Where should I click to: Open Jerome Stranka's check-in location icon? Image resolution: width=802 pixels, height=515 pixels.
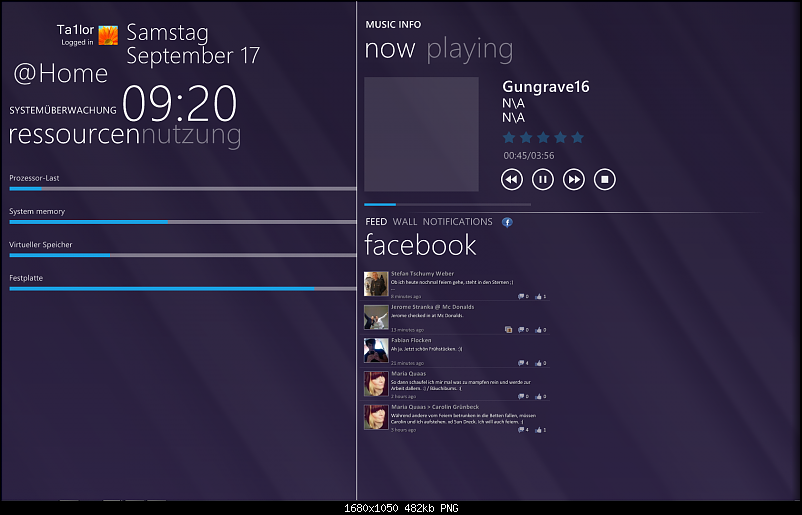[508, 330]
